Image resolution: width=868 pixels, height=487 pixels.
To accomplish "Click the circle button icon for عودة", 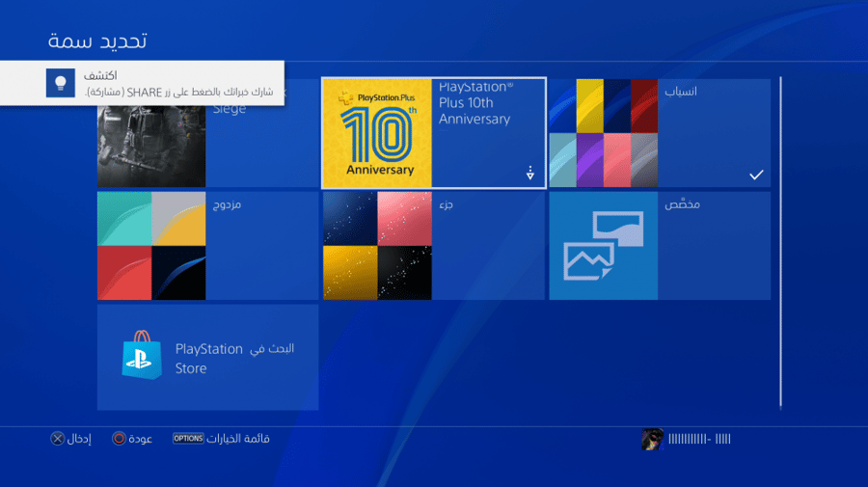I will (119, 438).
